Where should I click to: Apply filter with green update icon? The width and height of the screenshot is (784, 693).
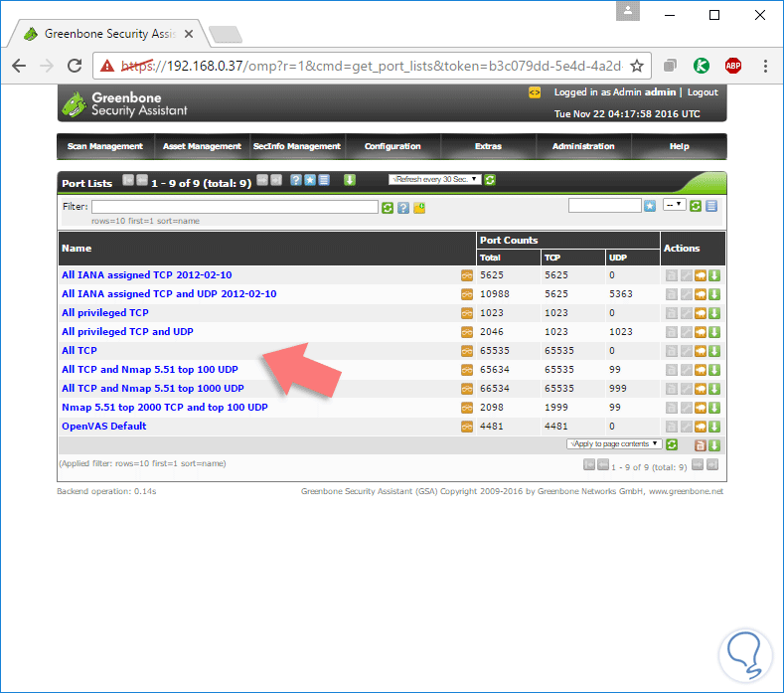(x=388, y=207)
